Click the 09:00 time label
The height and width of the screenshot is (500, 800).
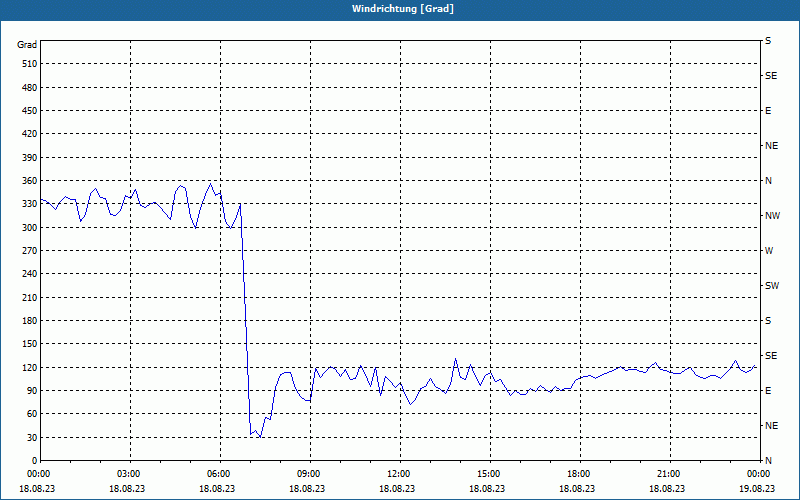[x=307, y=474]
